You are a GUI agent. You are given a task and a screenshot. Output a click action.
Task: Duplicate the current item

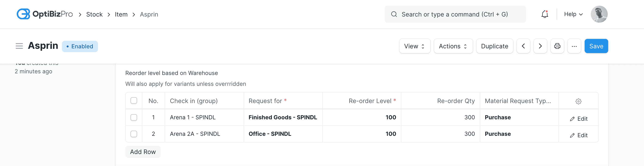494,46
